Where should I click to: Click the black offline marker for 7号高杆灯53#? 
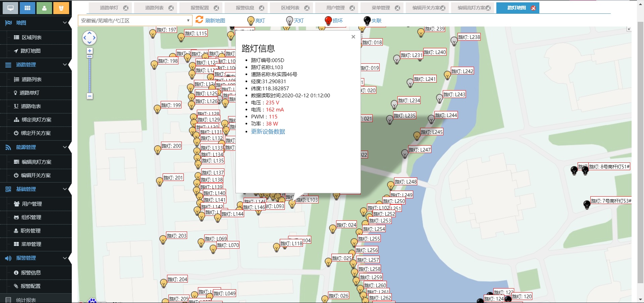[587, 204]
